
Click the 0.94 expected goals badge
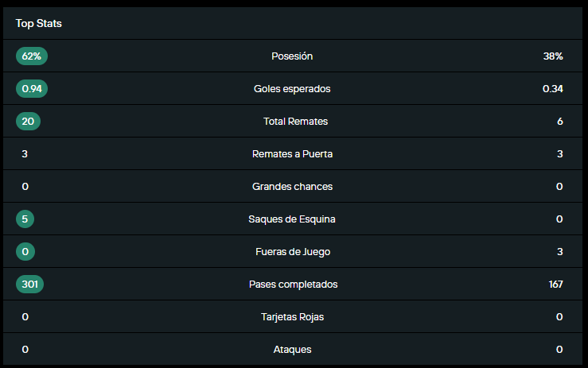(x=32, y=89)
